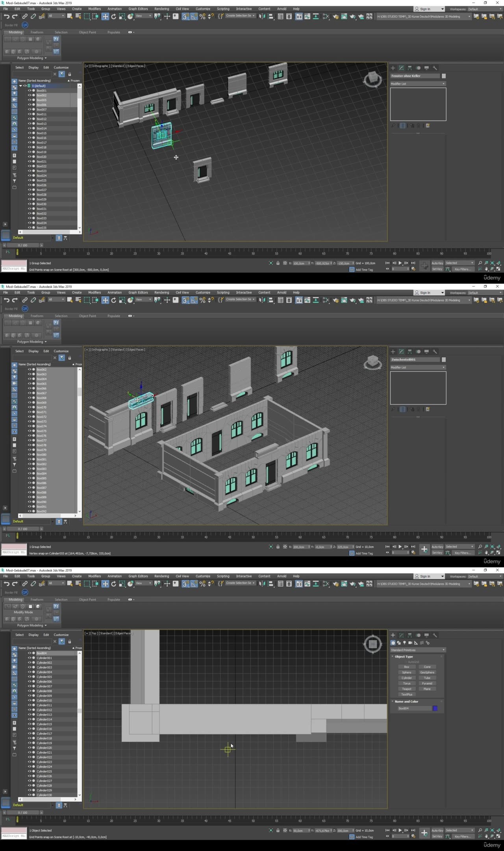The image size is (504, 851).
Task: Click the Lights icon beside Standard Primitives panel
Action: tap(404, 643)
